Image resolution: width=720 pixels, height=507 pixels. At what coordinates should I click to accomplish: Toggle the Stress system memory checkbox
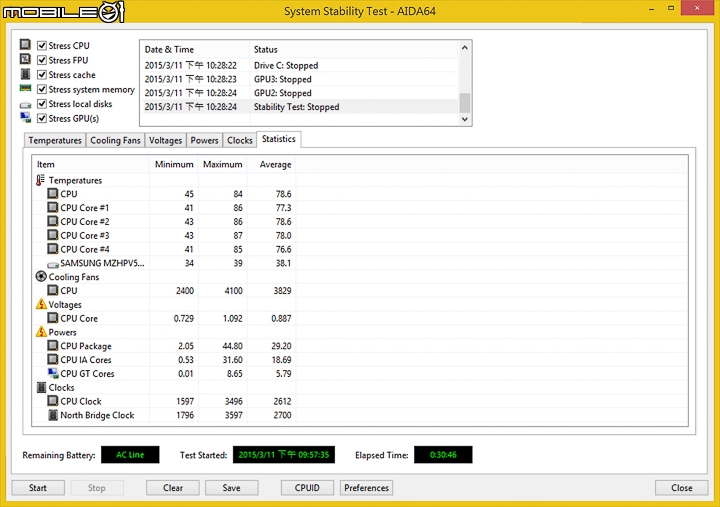pos(42,89)
